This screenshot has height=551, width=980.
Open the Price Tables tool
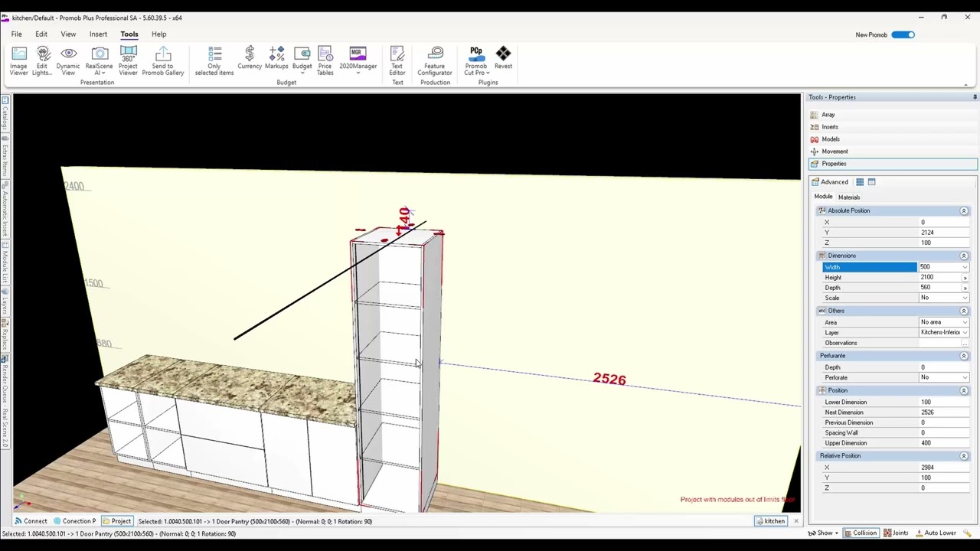325,60
